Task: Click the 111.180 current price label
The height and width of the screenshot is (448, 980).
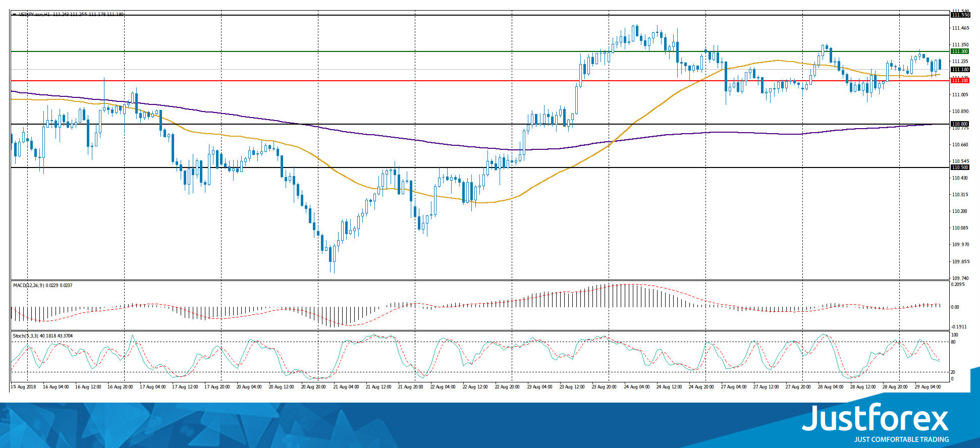Action: point(960,70)
